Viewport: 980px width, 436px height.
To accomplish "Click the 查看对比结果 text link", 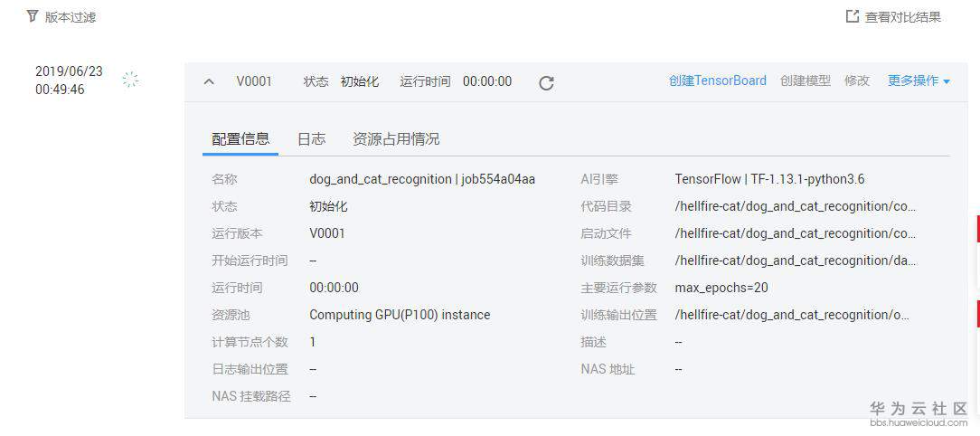I will click(902, 17).
